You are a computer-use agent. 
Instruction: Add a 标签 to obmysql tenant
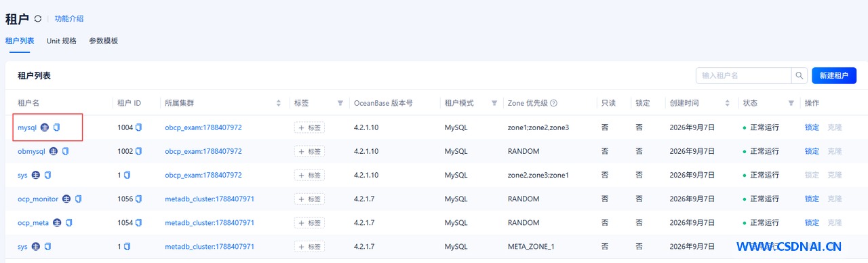click(309, 151)
